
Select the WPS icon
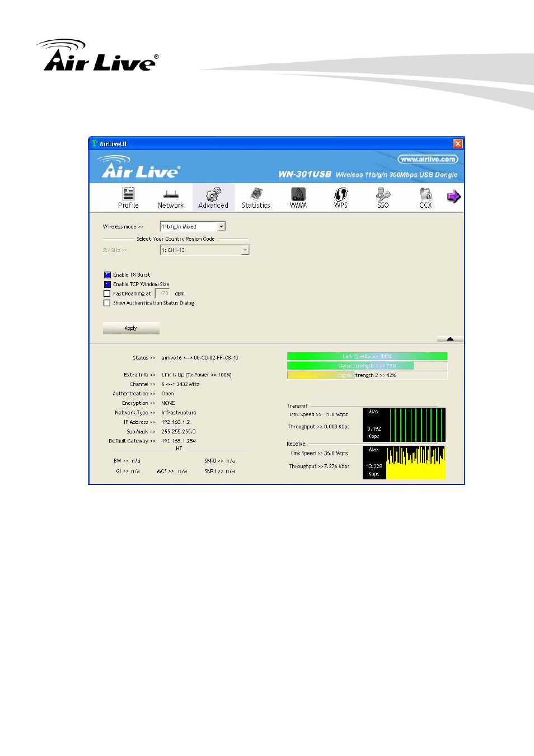tap(340, 198)
